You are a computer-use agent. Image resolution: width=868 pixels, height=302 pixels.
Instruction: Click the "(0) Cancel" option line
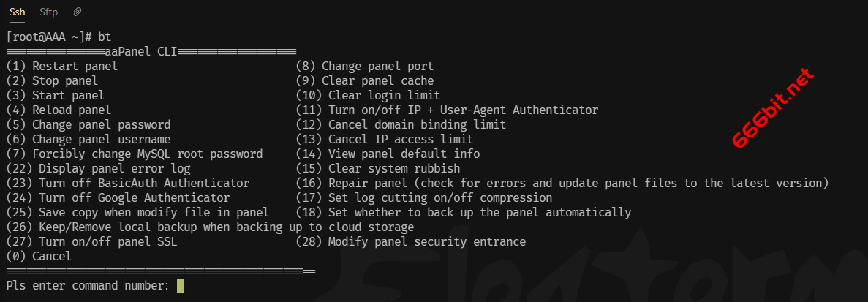[x=38, y=256]
